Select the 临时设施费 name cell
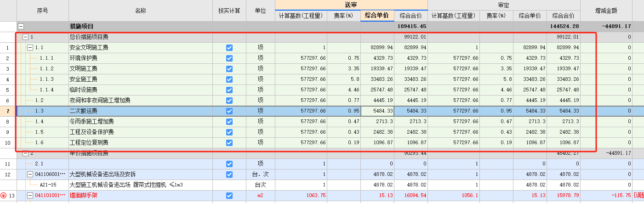The width and height of the screenshot is (644, 203). pyautogui.click(x=141, y=90)
